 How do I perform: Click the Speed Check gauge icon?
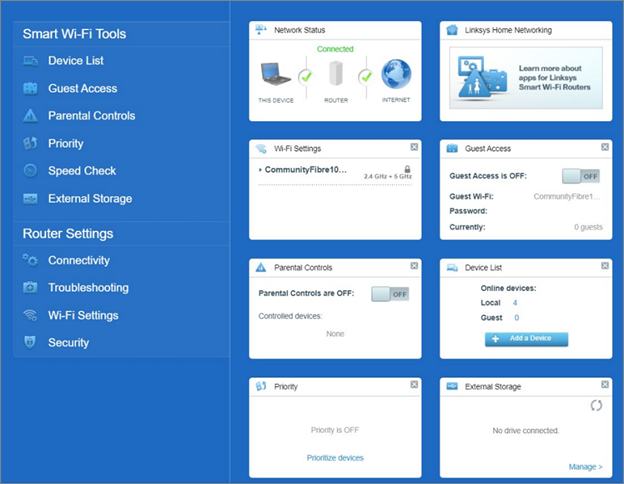(x=30, y=171)
